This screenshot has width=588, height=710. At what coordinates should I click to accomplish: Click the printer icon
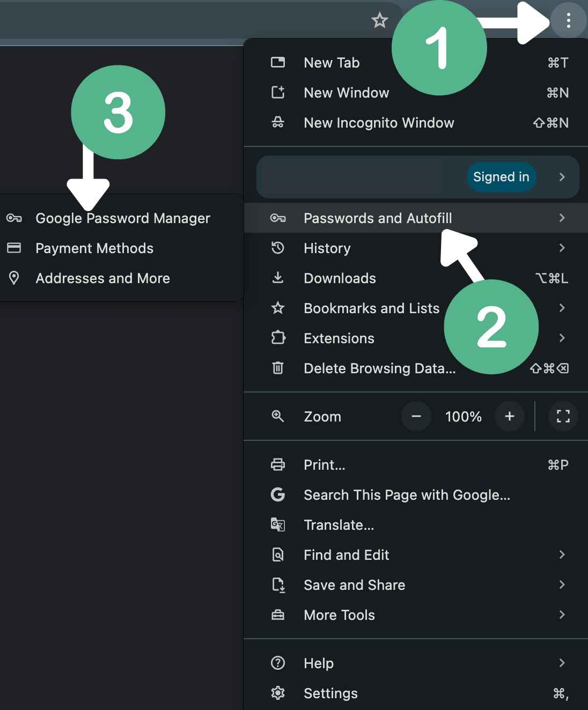click(x=278, y=464)
